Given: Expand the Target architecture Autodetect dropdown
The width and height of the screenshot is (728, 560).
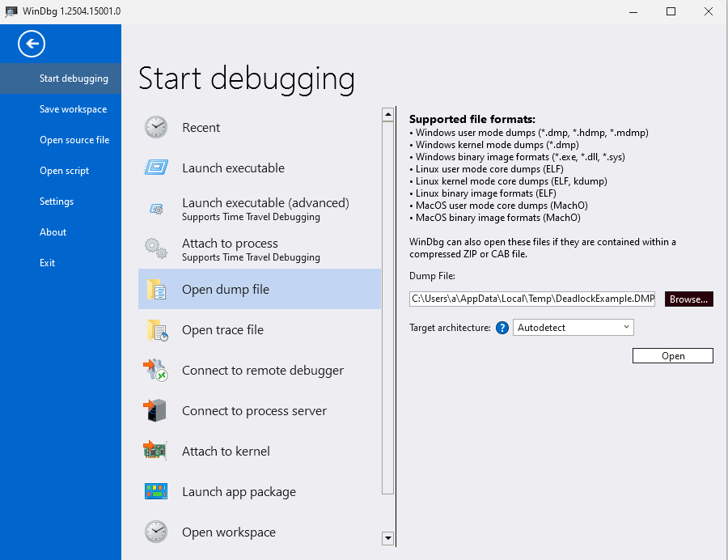Looking at the screenshot, I should 626,327.
